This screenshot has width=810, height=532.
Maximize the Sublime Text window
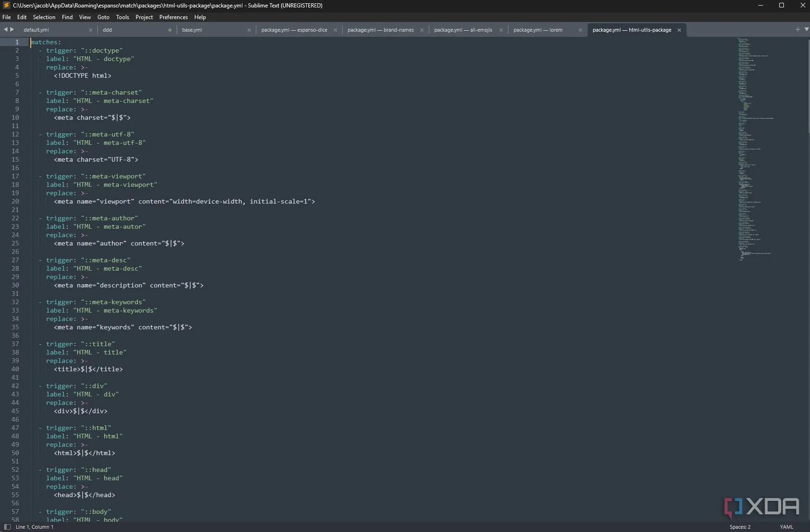tap(782, 6)
